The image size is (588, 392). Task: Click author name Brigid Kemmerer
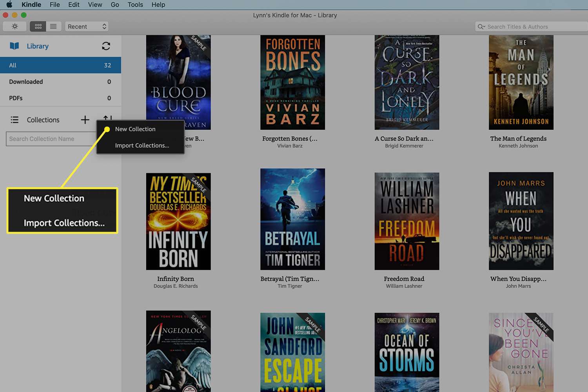point(404,146)
